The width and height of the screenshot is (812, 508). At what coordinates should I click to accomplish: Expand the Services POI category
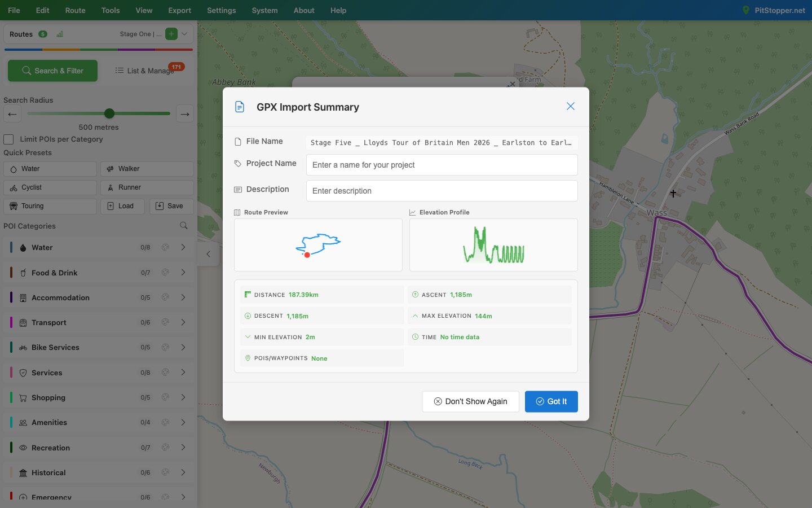[x=183, y=373]
